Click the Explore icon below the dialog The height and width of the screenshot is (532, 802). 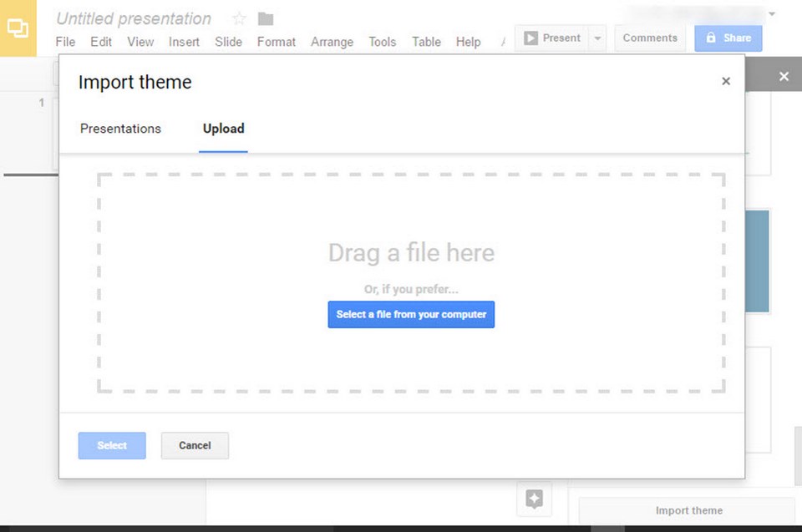click(534, 499)
